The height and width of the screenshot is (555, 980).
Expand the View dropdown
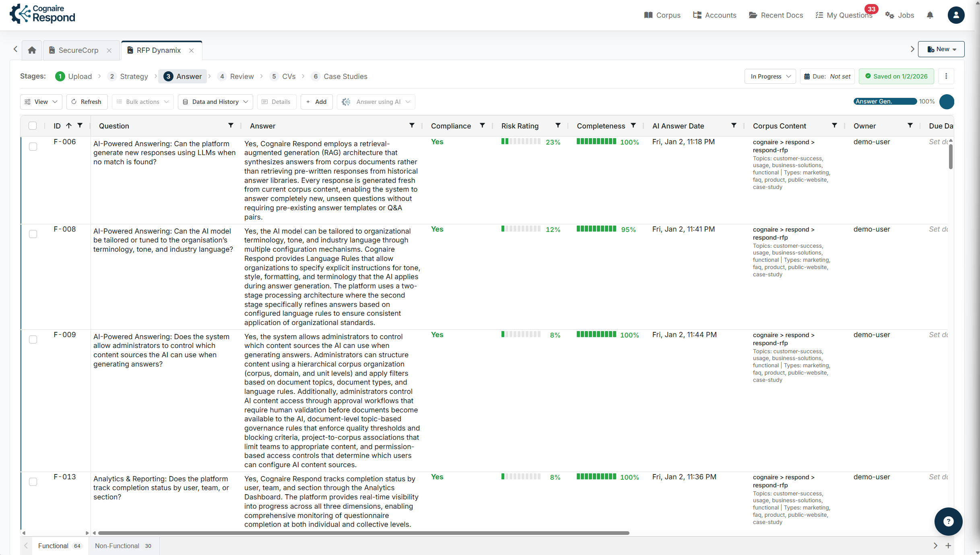click(x=41, y=102)
